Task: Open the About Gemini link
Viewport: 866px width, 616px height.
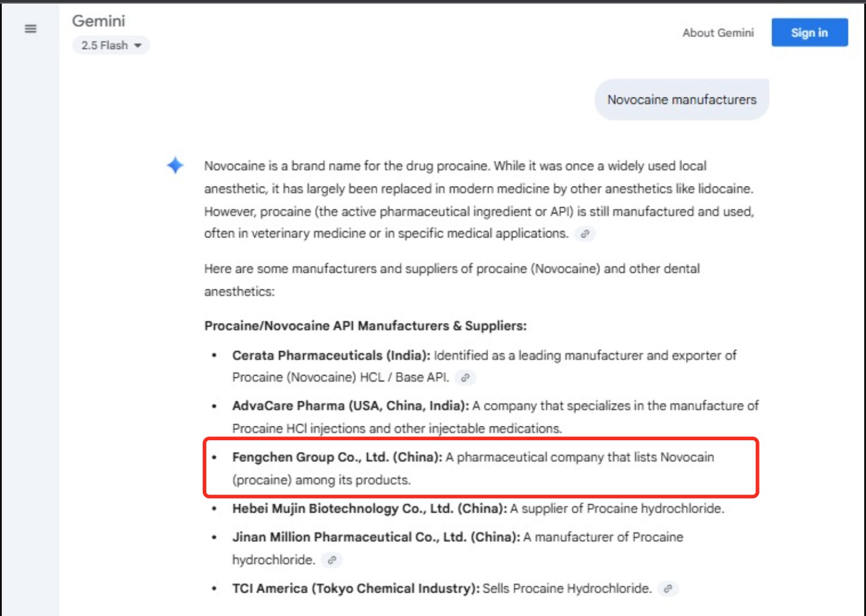Action: 718,33
